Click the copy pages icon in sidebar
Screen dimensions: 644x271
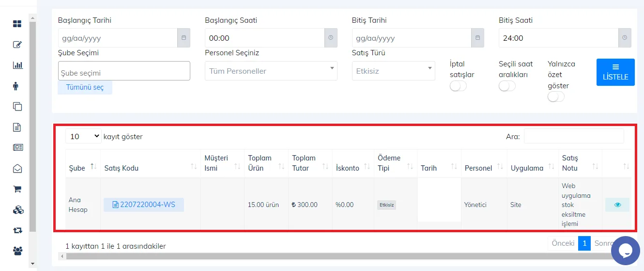(17, 107)
